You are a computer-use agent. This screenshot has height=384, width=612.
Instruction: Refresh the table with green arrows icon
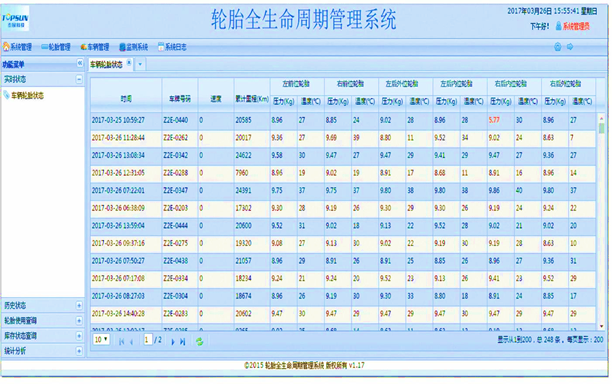[199, 342]
